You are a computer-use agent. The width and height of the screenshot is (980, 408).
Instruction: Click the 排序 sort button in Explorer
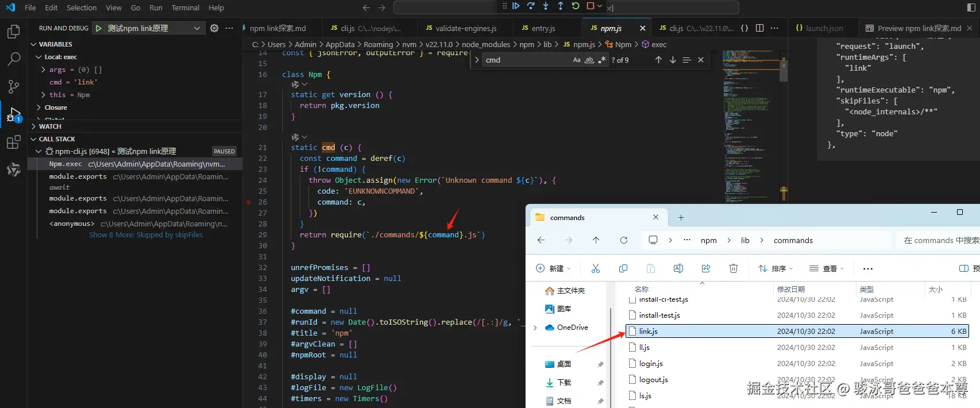(775, 268)
